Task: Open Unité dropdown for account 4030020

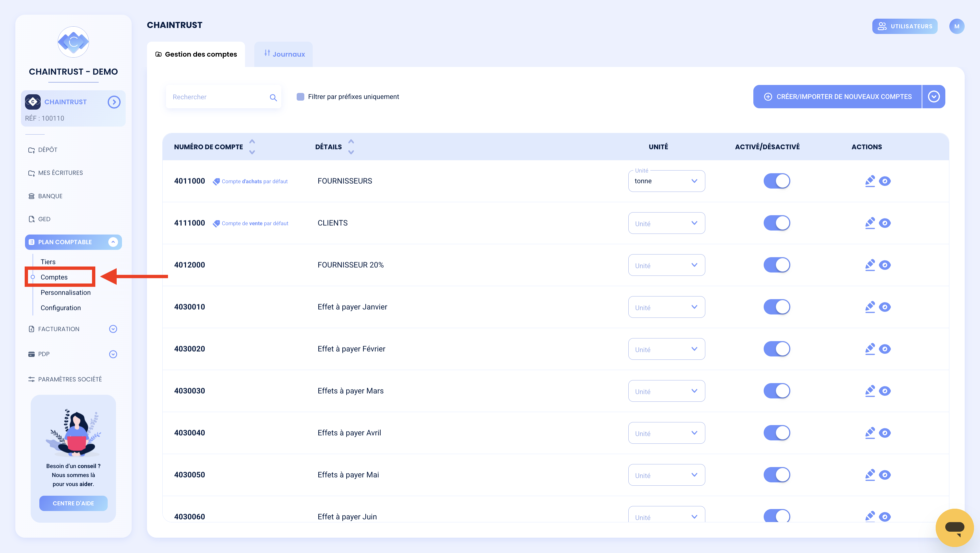Action: 667,349
